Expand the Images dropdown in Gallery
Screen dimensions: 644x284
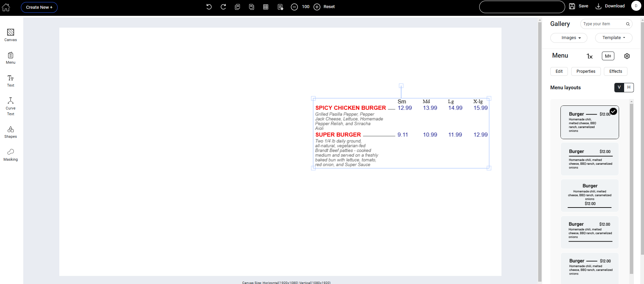pyautogui.click(x=569, y=38)
